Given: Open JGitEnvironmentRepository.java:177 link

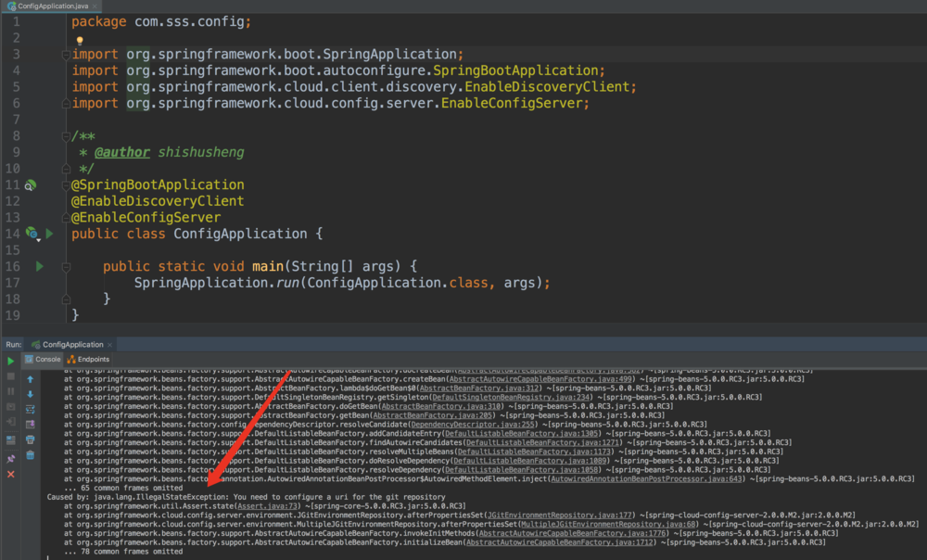Looking at the screenshot, I should point(559,515).
